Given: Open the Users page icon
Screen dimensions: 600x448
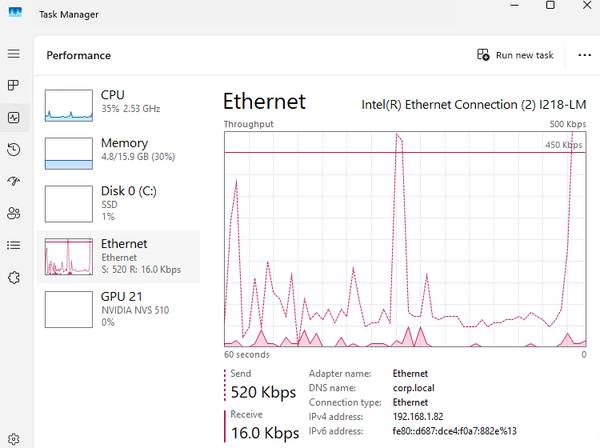Looking at the screenshot, I should (x=14, y=213).
